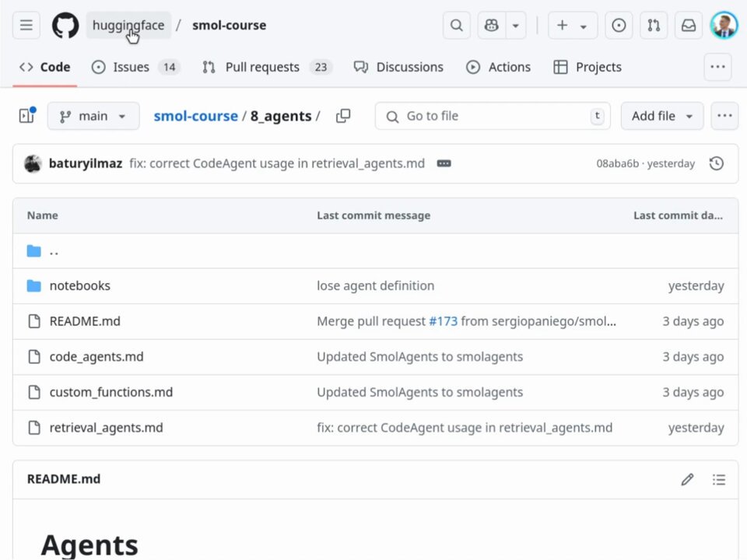The image size is (747, 560).
Task: Open the notebooks folder
Action: coord(79,285)
